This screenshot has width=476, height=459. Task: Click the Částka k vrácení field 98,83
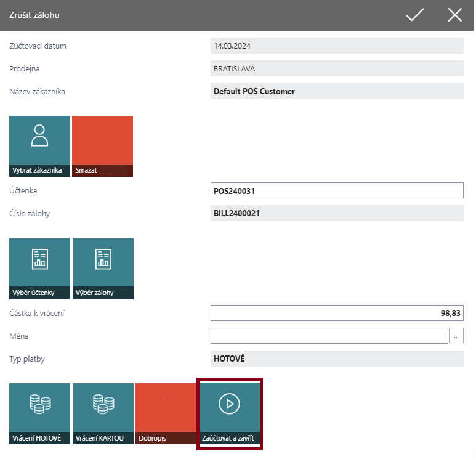[337, 313]
